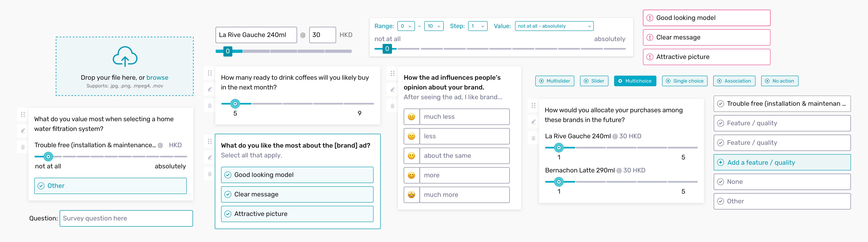Click the warning icon on Clear message

tap(650, 37)
